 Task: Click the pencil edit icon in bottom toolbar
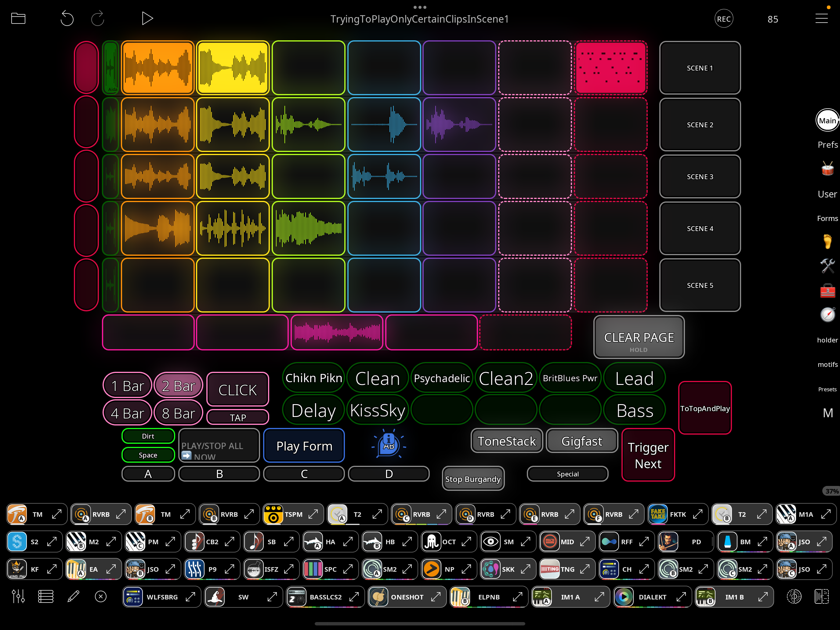coord(73,596)
